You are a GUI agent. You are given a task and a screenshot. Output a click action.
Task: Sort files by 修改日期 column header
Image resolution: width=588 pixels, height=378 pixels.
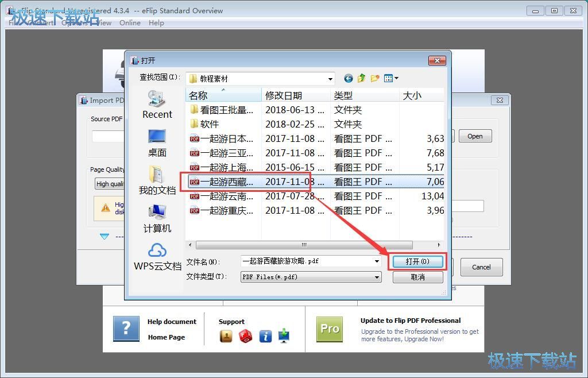tap(296, 95)
